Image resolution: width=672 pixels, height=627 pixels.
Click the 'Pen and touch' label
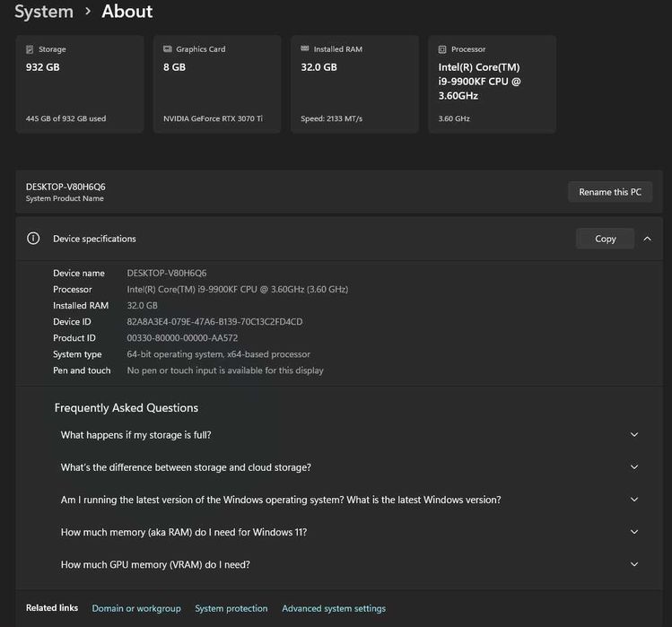pyautogui.click(x=82, y=370)
